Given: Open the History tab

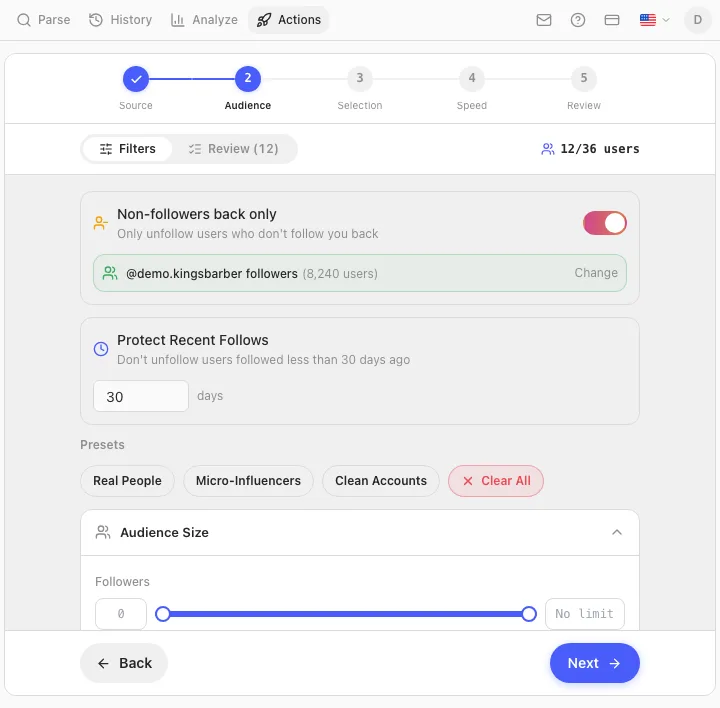Looking at the screenshot, I should tap(121, 20).
